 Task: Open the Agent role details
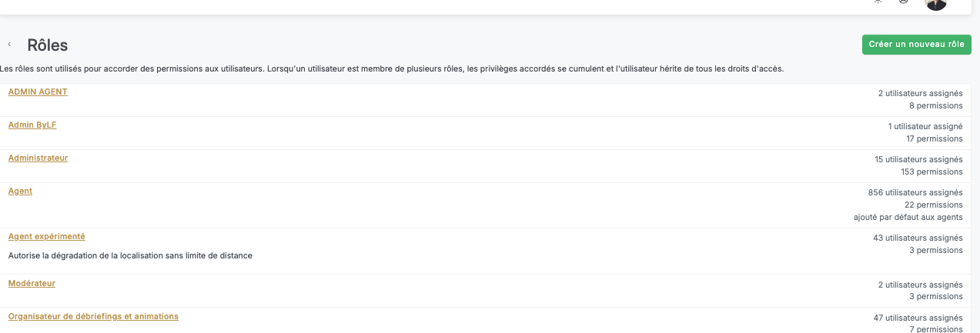[20, 191]
